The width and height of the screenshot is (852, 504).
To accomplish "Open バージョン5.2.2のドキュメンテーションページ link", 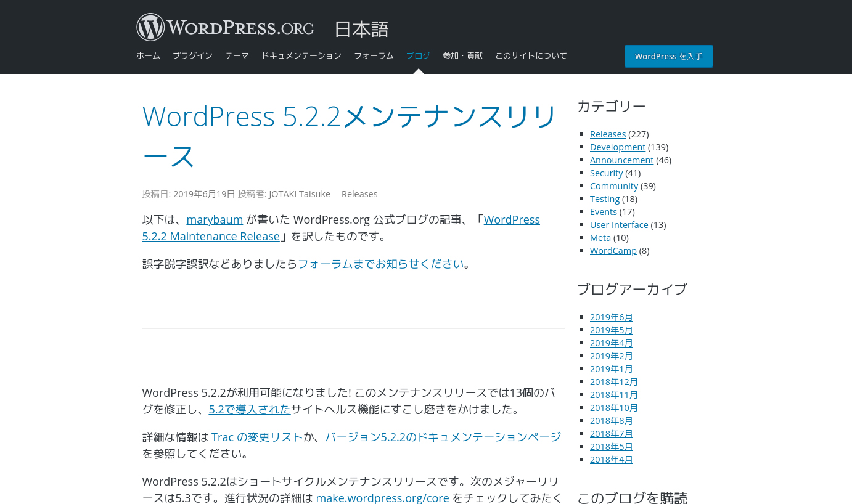I will (443, 437).
